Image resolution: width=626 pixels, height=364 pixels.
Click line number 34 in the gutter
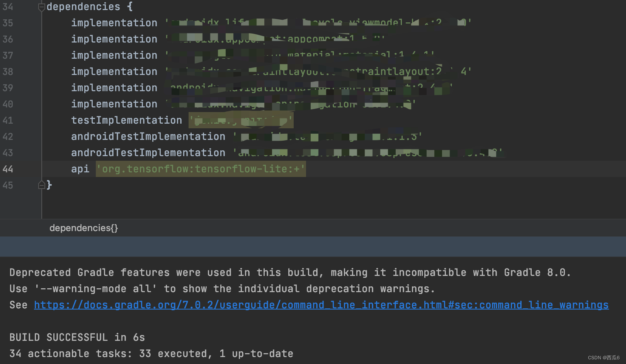point(8,7)
